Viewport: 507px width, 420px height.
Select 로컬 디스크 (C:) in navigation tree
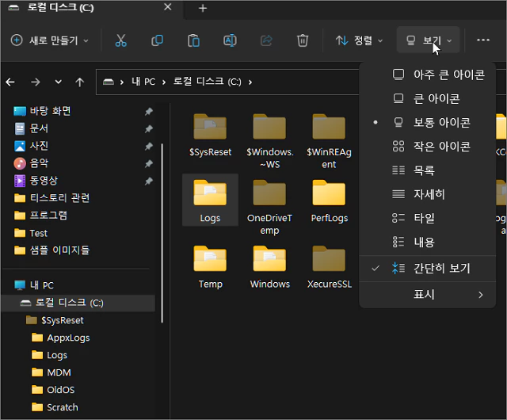[x=78, y=303]
